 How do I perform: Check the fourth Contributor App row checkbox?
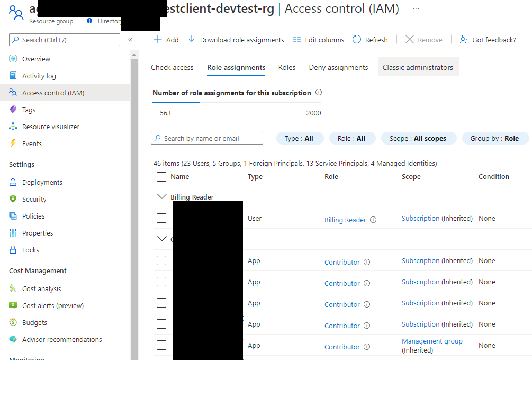pyautogui.click(x=161, y=324)
